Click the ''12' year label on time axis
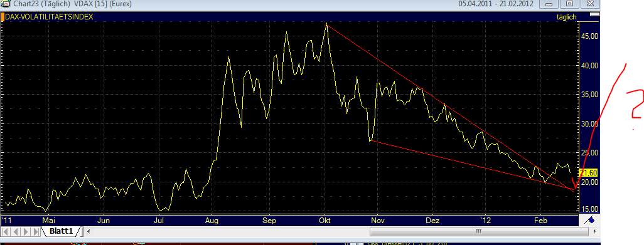Image resolution: width=644 pixels, height=245 pixels. pyautogui.click(x=485, y=220)
